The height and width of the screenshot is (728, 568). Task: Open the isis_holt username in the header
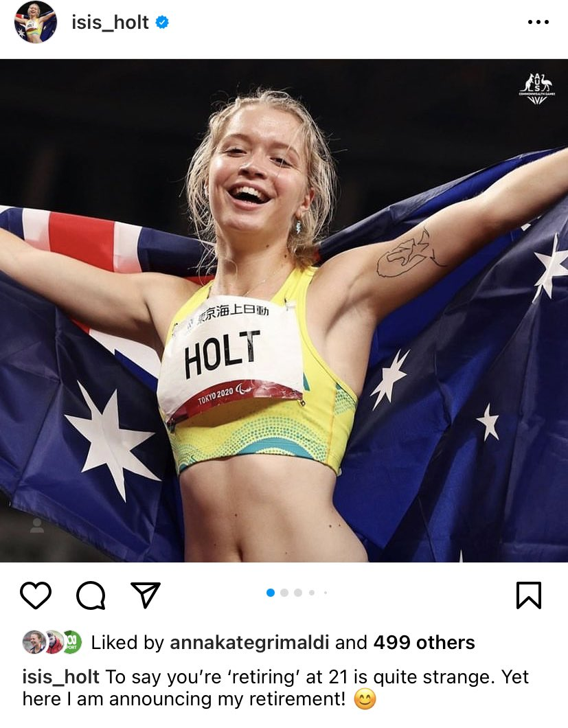110,22
